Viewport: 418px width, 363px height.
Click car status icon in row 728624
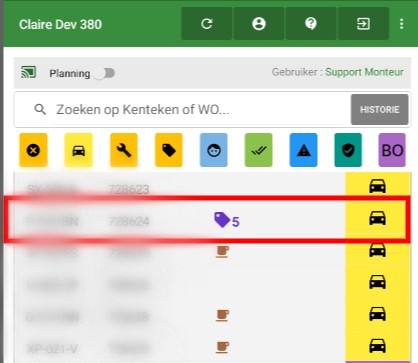(x=377, y=218)
